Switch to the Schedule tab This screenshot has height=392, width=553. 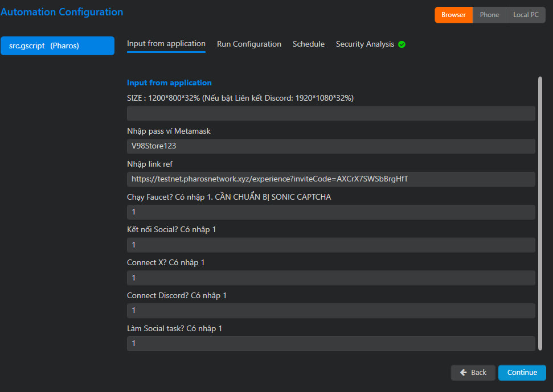pyautogui.click(x=309, y=44)
